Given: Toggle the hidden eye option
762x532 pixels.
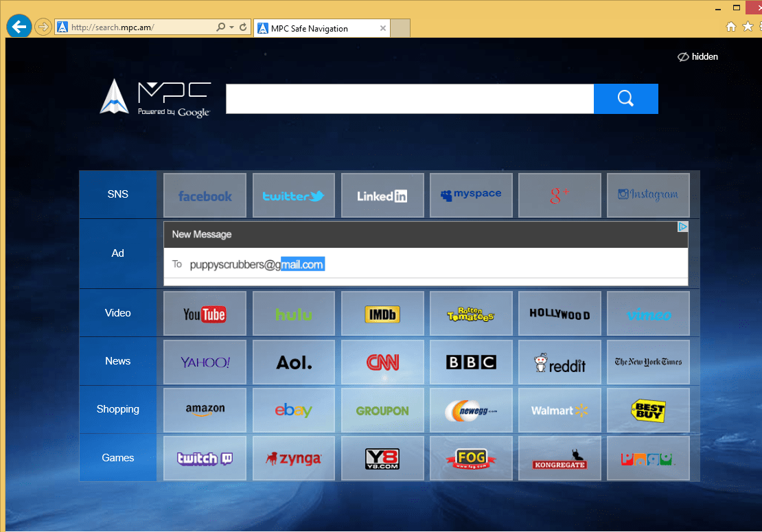Looking at the screenshot, I should click(x=697, y=57).
